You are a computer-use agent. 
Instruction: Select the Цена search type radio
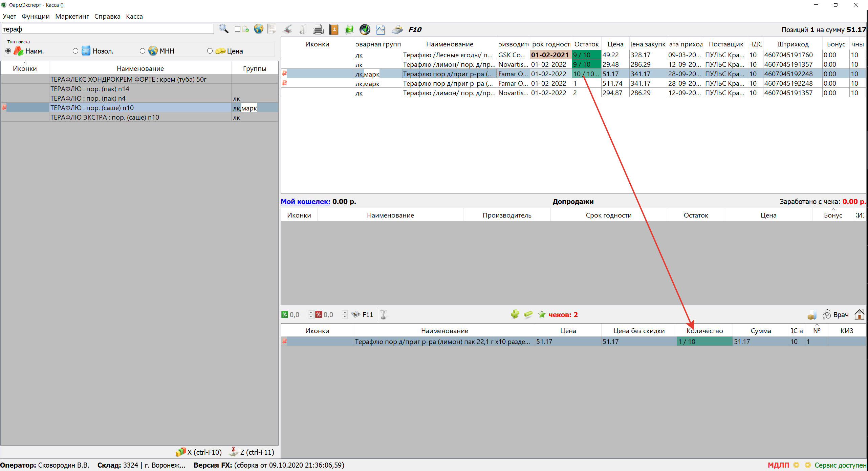[210, 51]
